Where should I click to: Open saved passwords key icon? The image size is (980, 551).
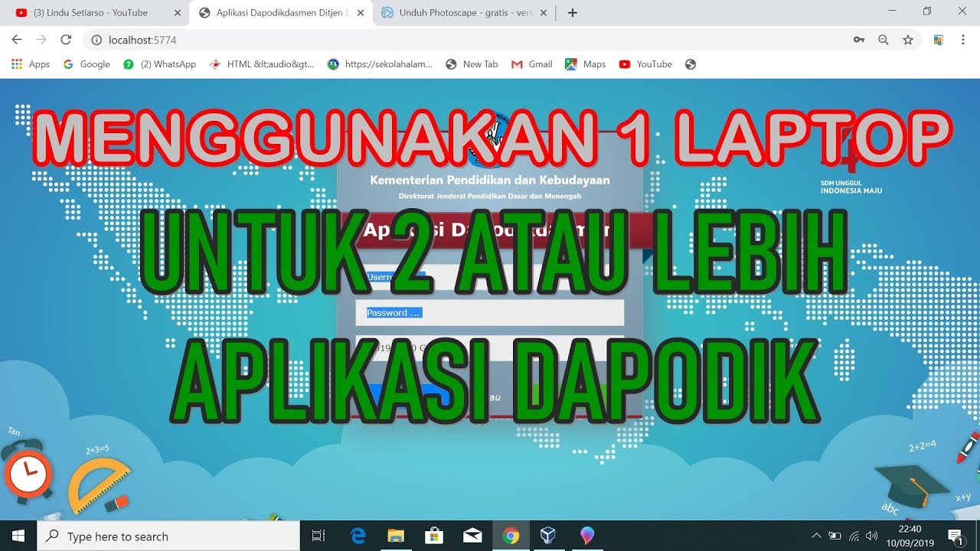pos(859,40)
